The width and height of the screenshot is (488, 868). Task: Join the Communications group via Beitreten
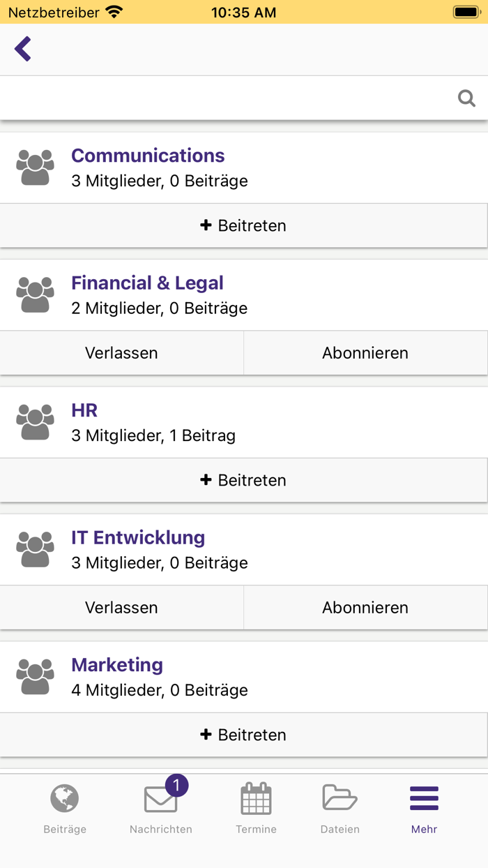243,225
